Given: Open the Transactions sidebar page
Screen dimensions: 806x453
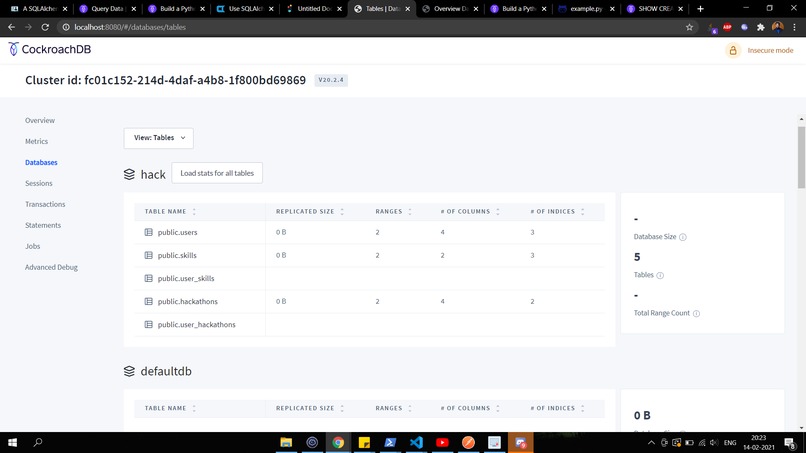Looking at the screenshot, I should point(45,205).
